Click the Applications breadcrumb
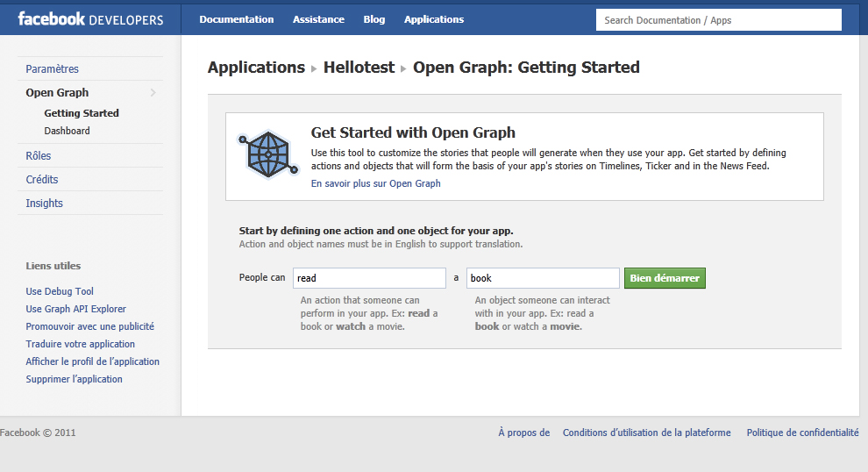Image resolution: width=868 pixels, height=472 pixels. click(256, 67)
